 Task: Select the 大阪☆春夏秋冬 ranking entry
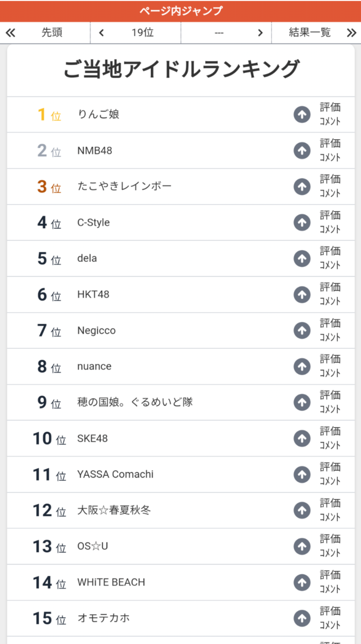[x=114, y=510]
